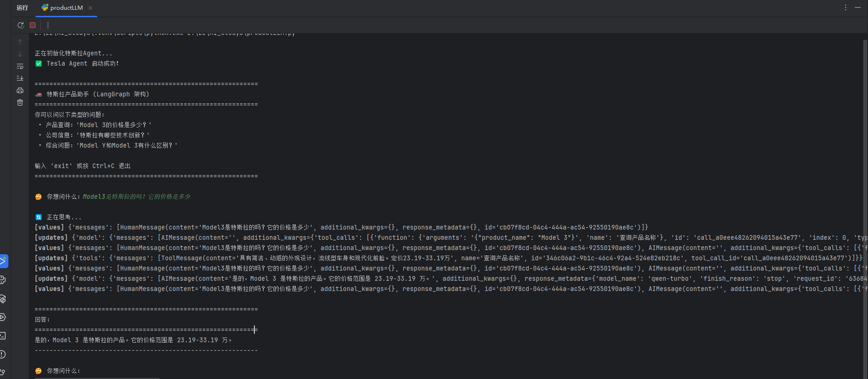The image size is (868, 379).
Task: Stop the running productLLM process
Action: (33, 25)
